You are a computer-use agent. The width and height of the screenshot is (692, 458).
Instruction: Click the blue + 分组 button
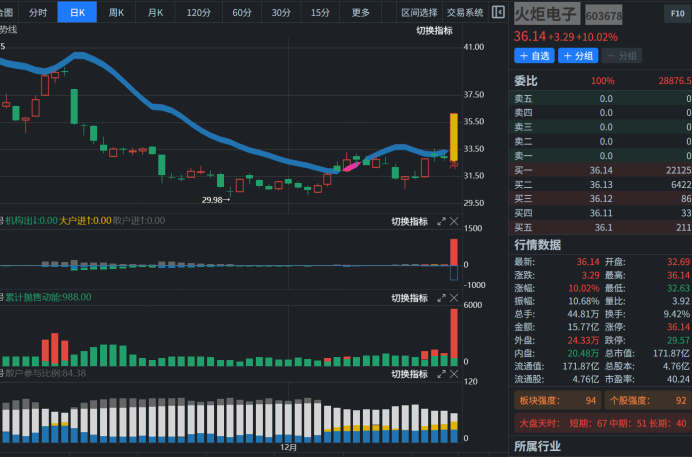(579, 56)
